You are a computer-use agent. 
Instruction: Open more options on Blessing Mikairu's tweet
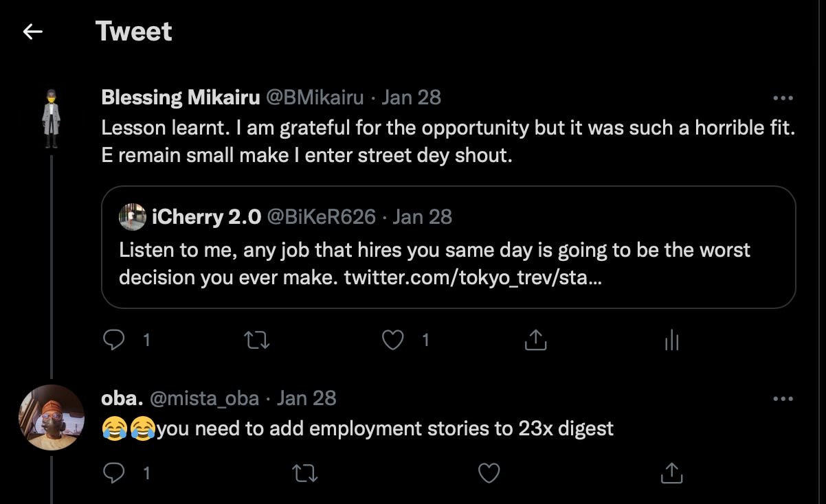(783, 98)
